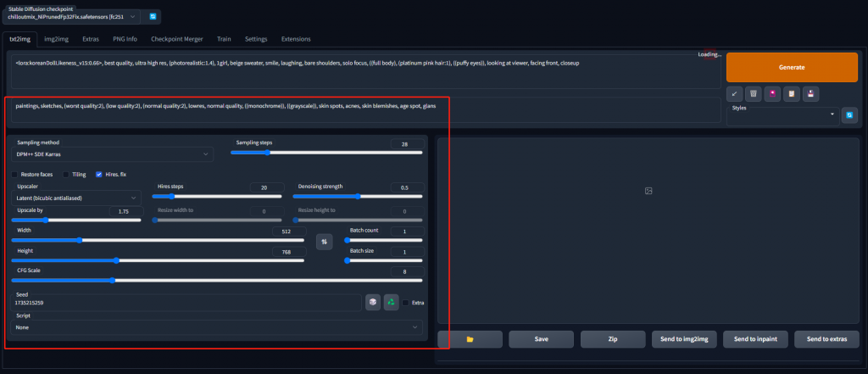
Task: Enable the Extra seed options checkbox
Action: click(x=406, y=303)
